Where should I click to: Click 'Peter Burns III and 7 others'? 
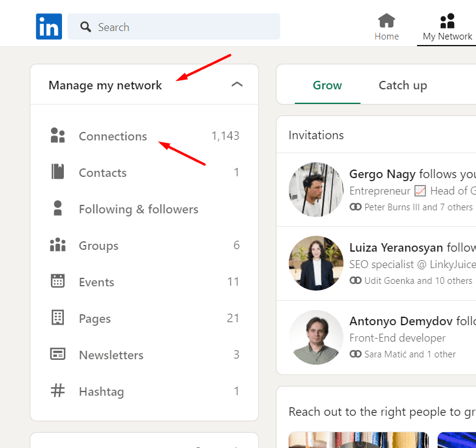pos(418,207)
